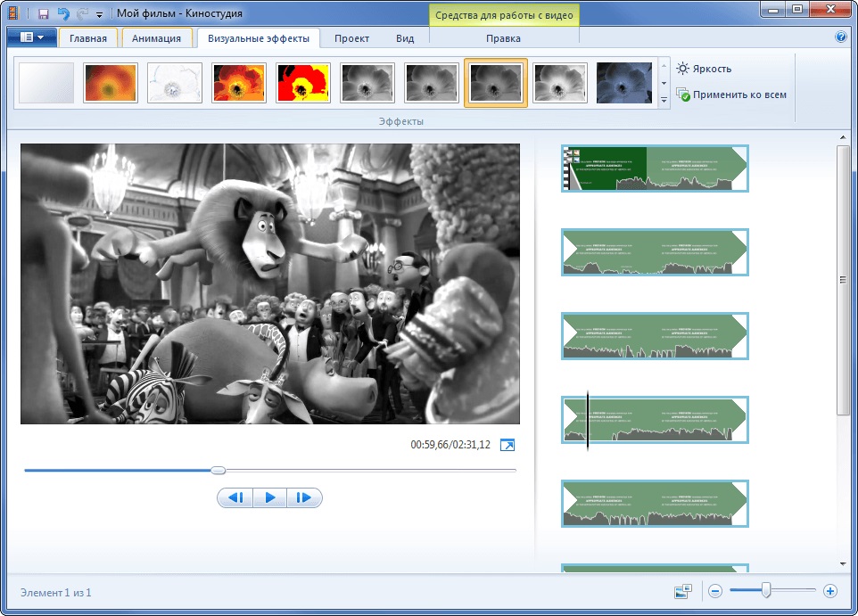Click the zoom out minus icon
The height and width of the screenshot is (616, 858).
[715, 590]
